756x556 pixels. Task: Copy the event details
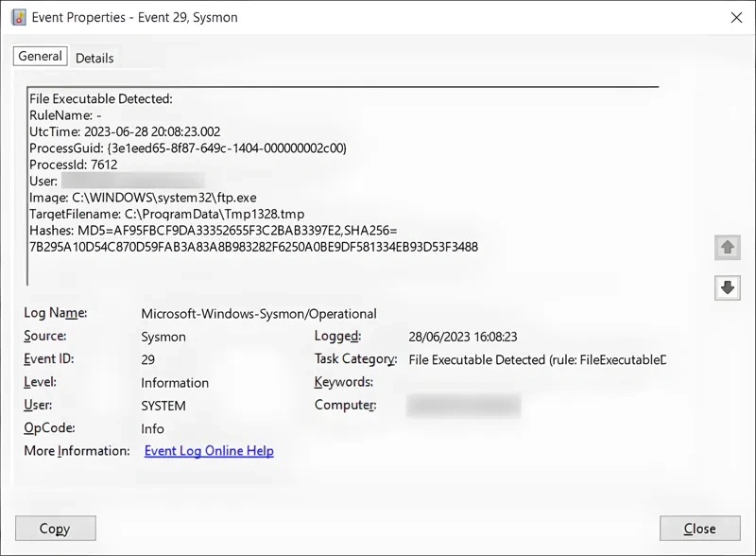pyautogui.click(x=55, y=528)
